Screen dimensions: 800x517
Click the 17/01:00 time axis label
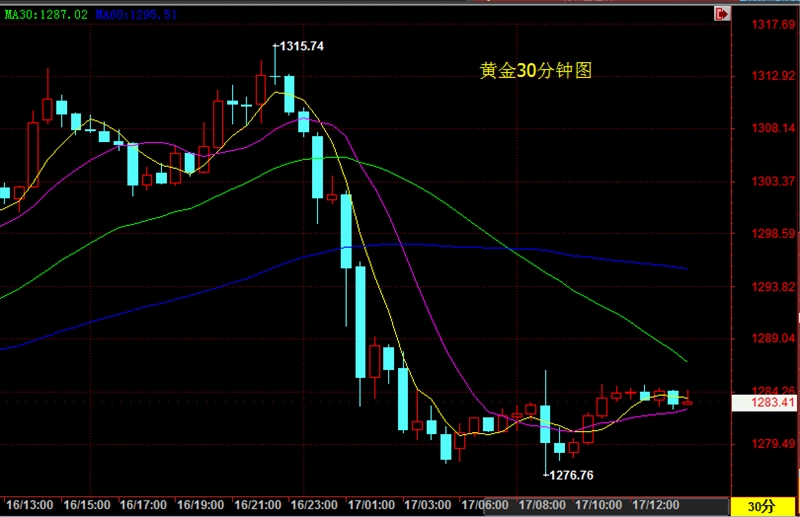pyautogui.click(x=371, y=505)
